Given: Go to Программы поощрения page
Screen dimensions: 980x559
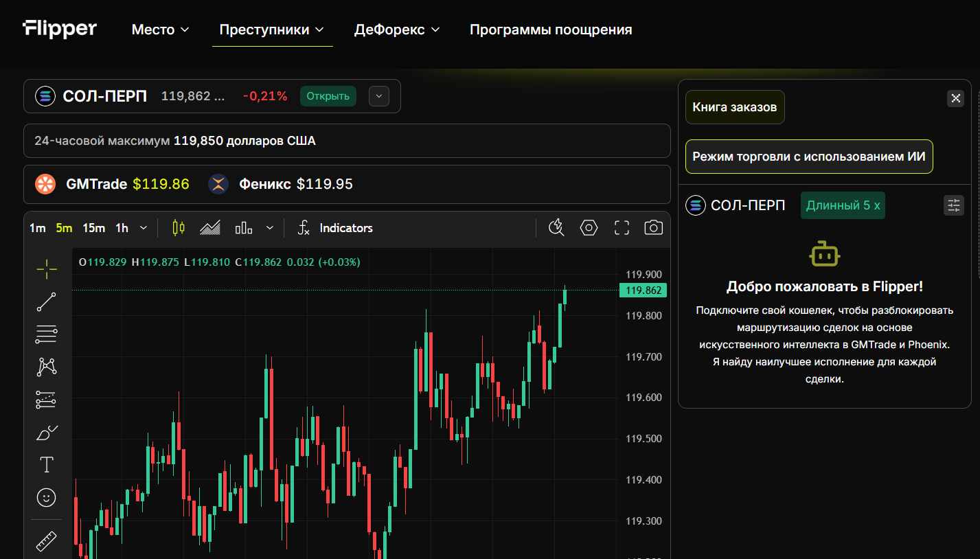Looking at the screenshot, I should pyautogui.click(x=551, y=30).
